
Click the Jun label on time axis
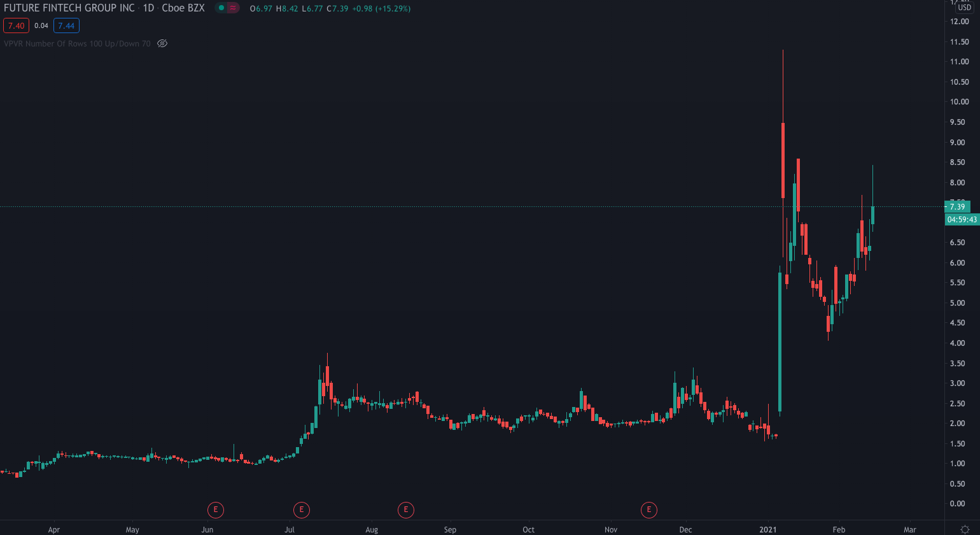[x=207, y=530]
